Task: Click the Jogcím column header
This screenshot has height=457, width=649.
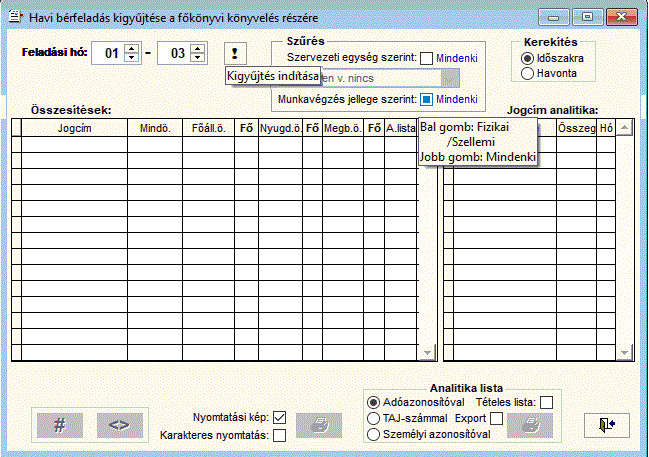Action: click(74, 128)
